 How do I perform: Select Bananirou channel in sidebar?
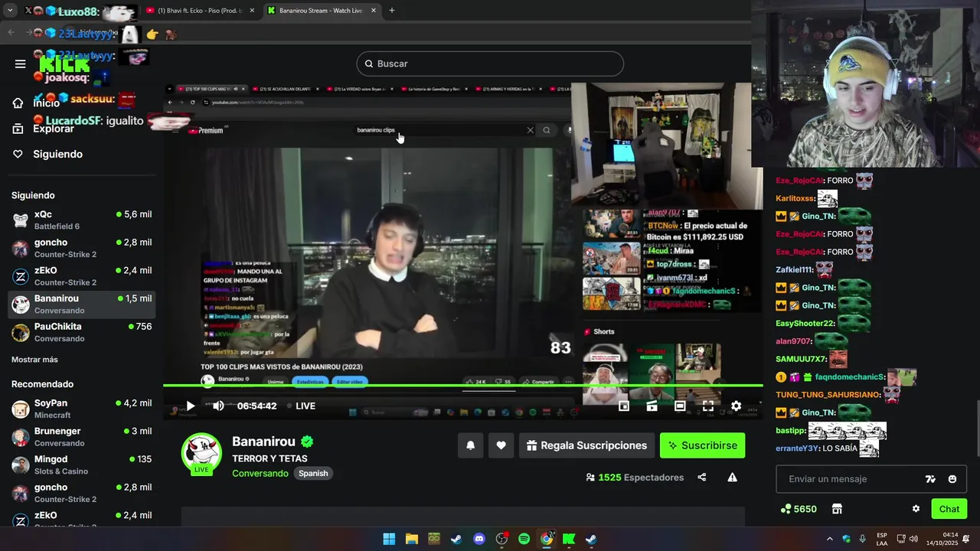(82, 304)
